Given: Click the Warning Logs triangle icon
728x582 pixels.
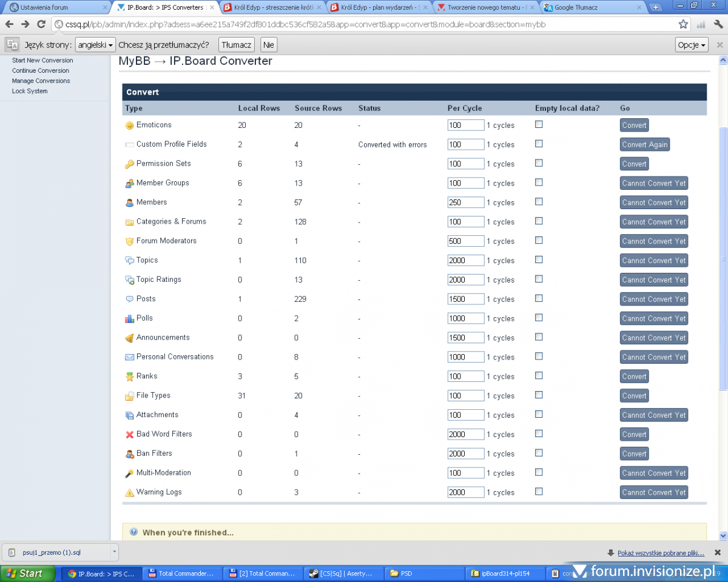Looking at the screenshot, I should (129, 493).
